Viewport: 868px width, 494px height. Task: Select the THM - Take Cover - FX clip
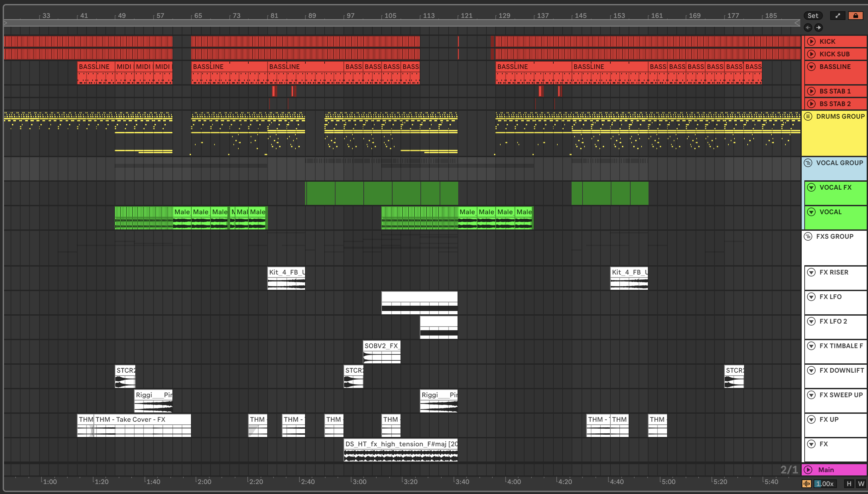143,425
